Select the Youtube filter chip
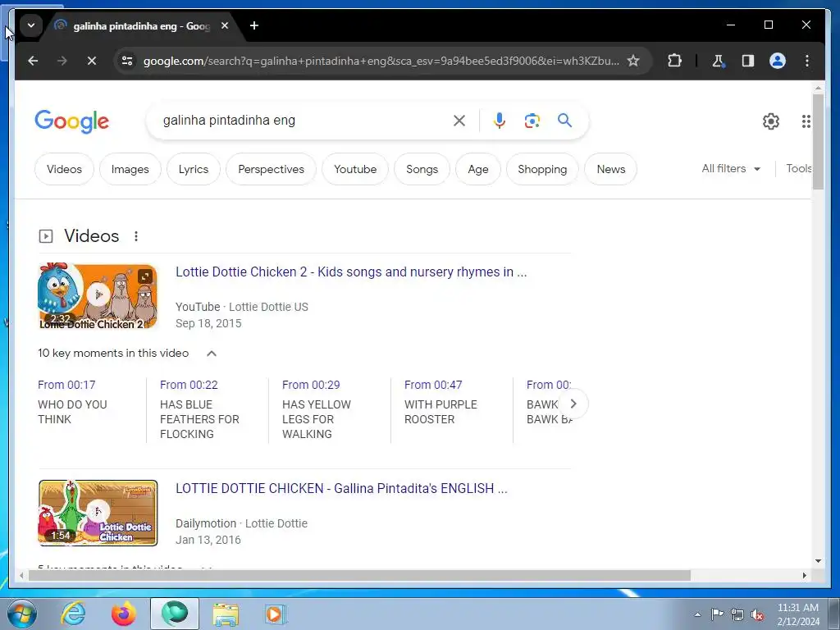The width and height of the screenshot is (840, 630). coord(355,169)
